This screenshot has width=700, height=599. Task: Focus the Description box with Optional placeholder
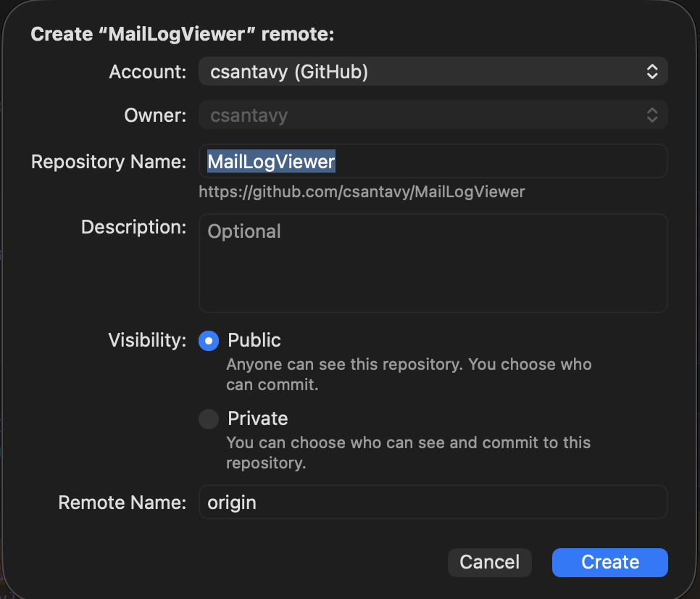(x=433, y=263)
